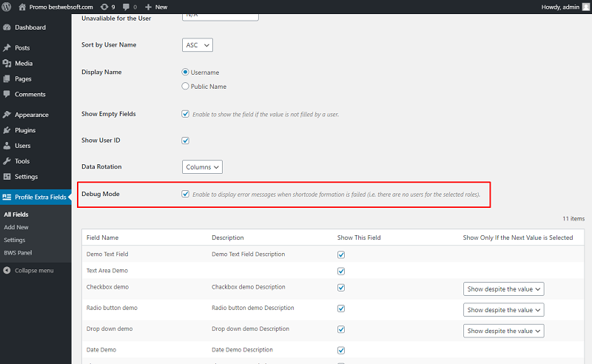Open value dropdown for Radio button demo row
This screenshot has height=364, width=592.
point(504,310)
